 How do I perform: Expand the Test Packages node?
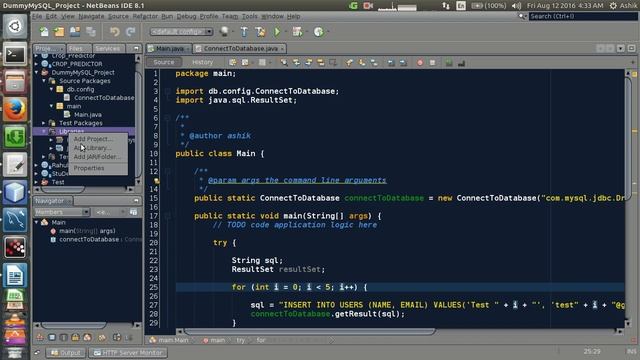[x=44, y=123]
